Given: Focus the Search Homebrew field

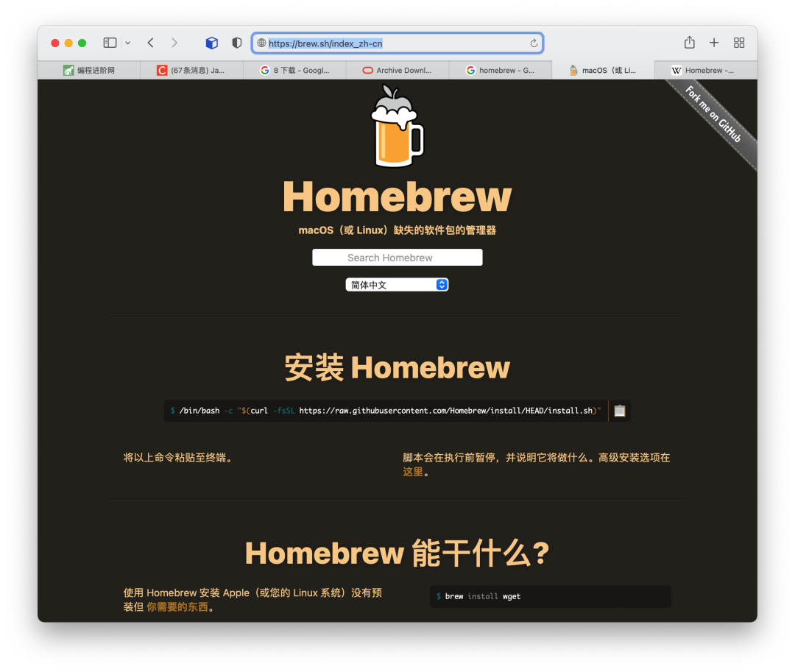Looking at the screenshot, I should tap(397, 258).
